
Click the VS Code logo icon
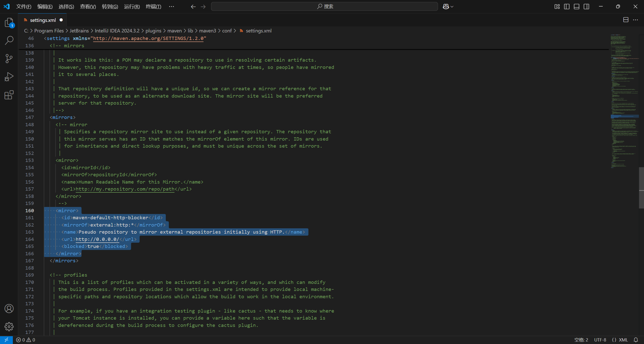click(7, 7)
